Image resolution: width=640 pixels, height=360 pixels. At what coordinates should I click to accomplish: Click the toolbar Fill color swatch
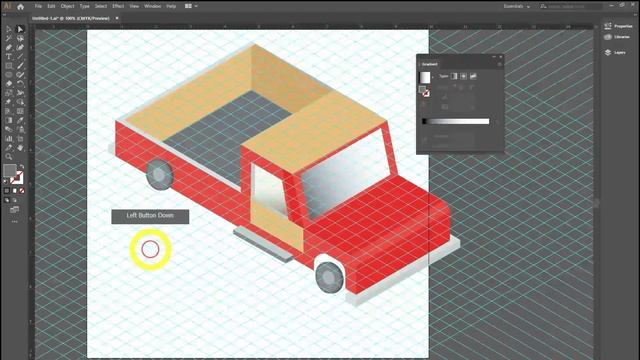pyautogui.click(x=10, y=170)
